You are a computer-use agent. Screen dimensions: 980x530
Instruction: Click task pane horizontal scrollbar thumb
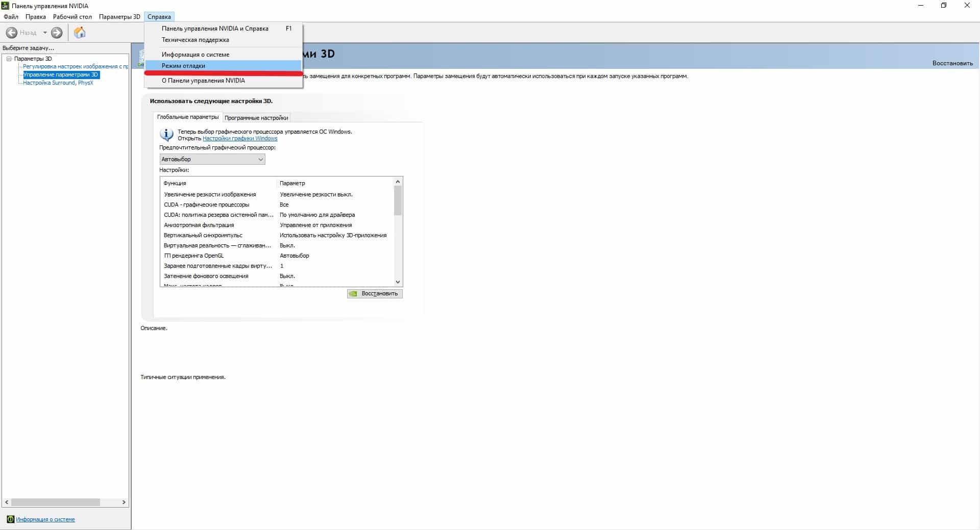(x=56, y=502)
